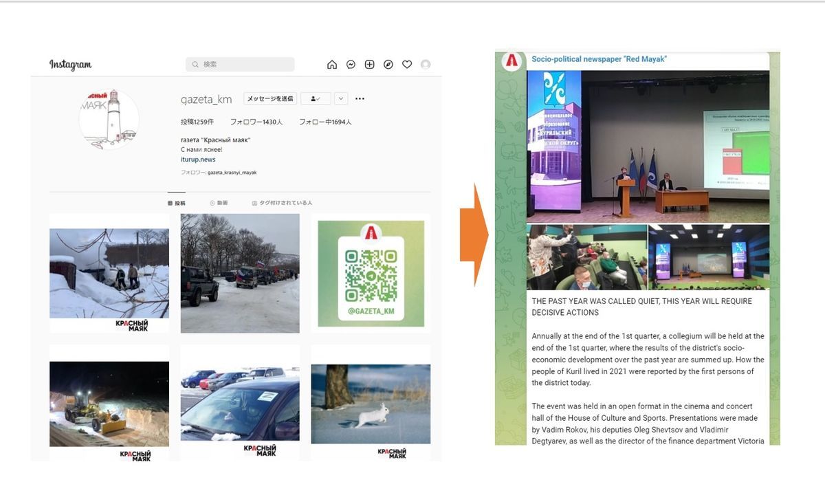Screen dimensions: 825x504
Task: Open Messenger direct messages icon
Action: [351, 65]
